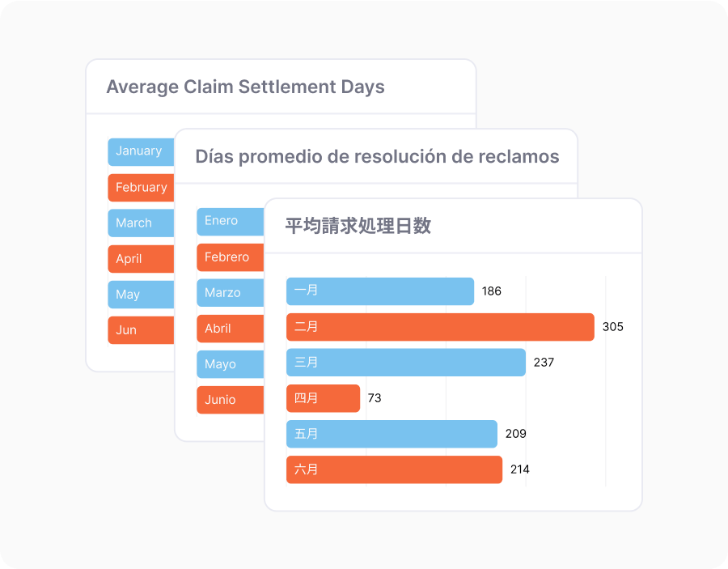Click the Días promedio de resolución title
The width and height of the screenshot is (728, 569).
coord(377,156)
